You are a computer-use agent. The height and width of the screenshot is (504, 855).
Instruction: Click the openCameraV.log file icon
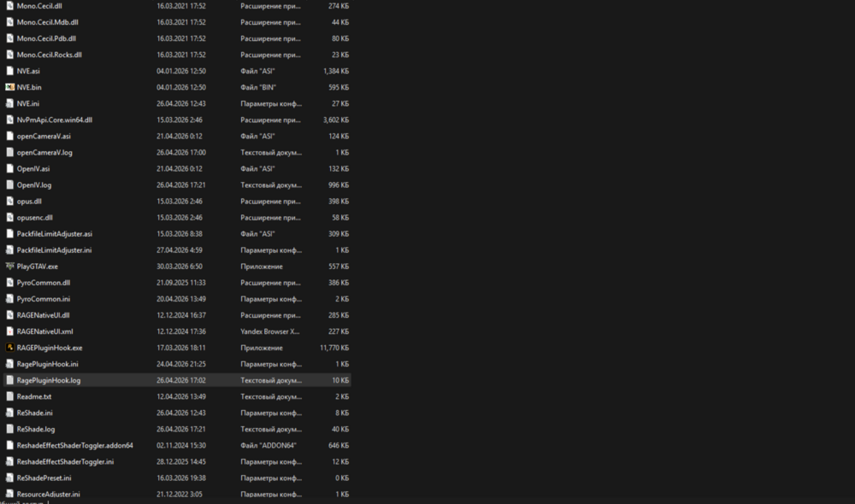coord(9,153)
